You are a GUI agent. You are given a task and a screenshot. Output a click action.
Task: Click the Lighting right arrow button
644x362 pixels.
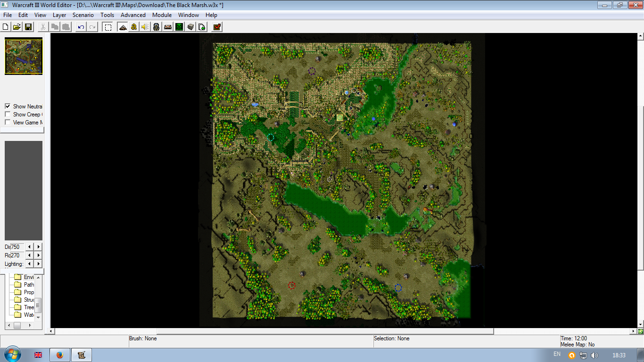(38, 263)
